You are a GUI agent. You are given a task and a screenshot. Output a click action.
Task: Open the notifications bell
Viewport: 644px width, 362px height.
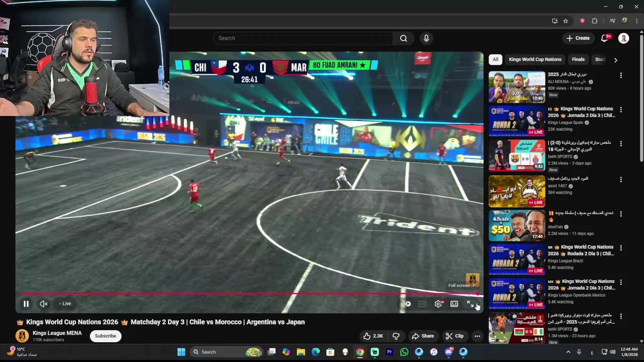[605, 38]
